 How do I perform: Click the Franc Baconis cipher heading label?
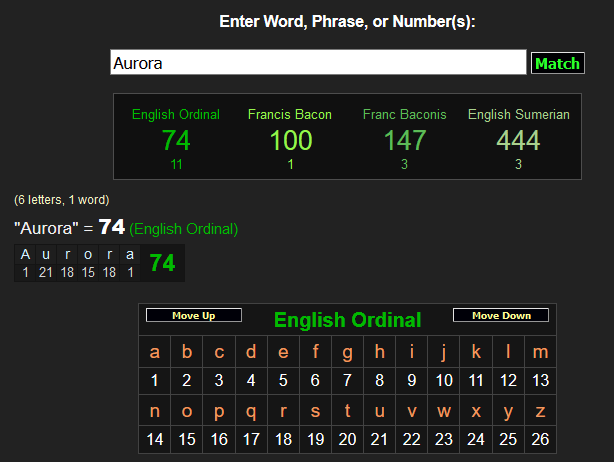(404, 114)
